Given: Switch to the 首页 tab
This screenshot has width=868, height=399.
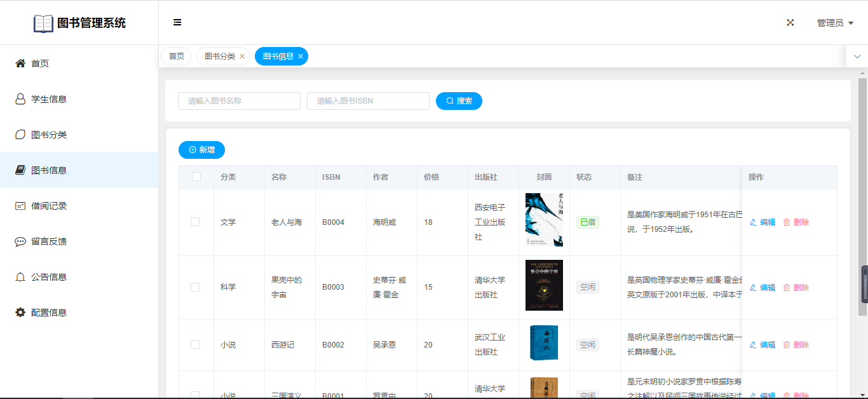Looking at the screenshot, I should pos(176,57).
